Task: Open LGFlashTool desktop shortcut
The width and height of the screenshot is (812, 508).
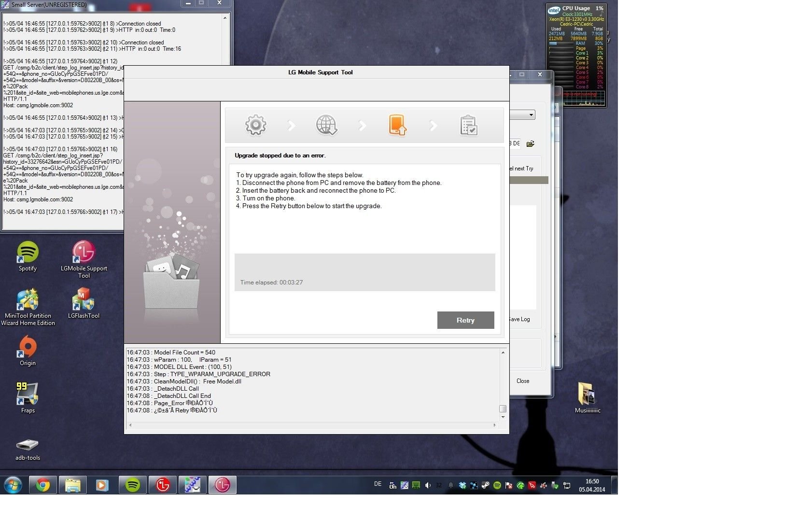Action: [84, 304]
